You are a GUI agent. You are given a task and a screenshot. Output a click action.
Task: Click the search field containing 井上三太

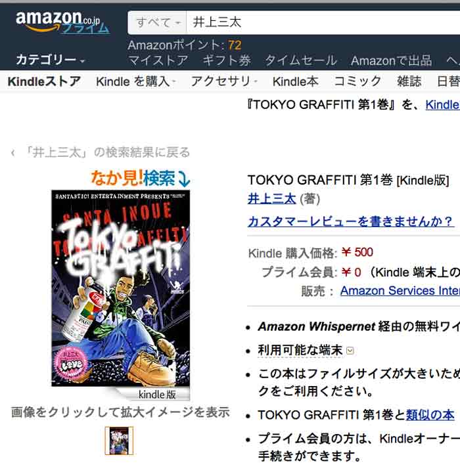pos(323,22)
